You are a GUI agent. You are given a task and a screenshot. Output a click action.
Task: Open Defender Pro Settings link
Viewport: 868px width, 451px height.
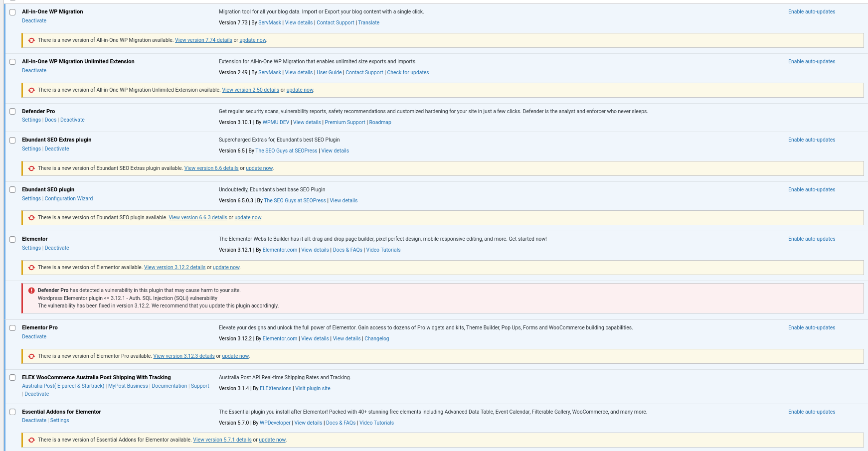pos(31,120)
